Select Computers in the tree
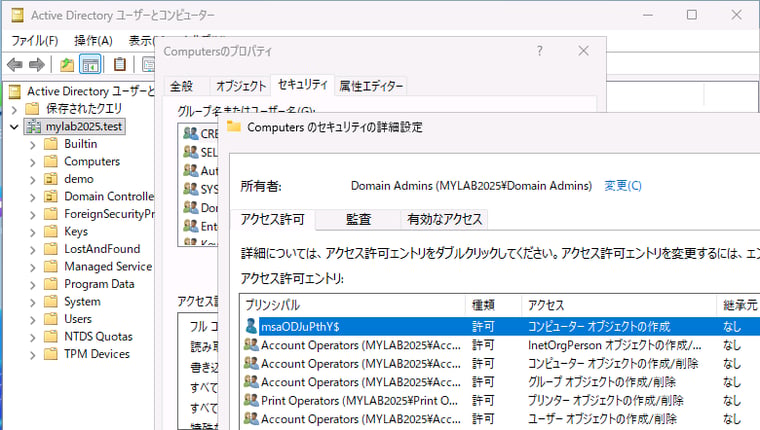The image size is (760, 430). tap(92, 161)
